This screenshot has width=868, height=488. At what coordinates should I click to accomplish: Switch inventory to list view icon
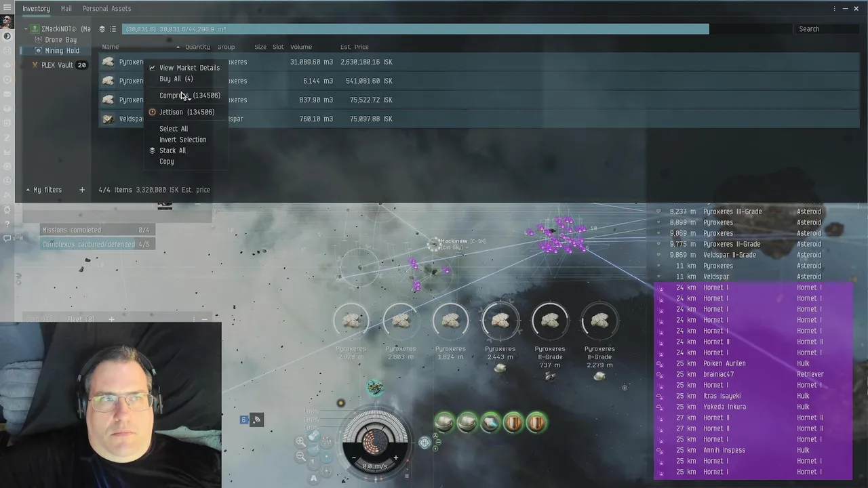113,29
